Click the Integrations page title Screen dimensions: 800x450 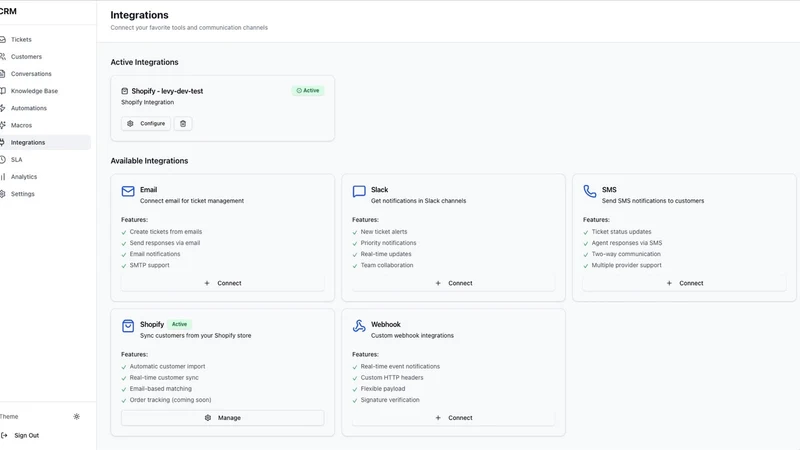pos(139,15)
